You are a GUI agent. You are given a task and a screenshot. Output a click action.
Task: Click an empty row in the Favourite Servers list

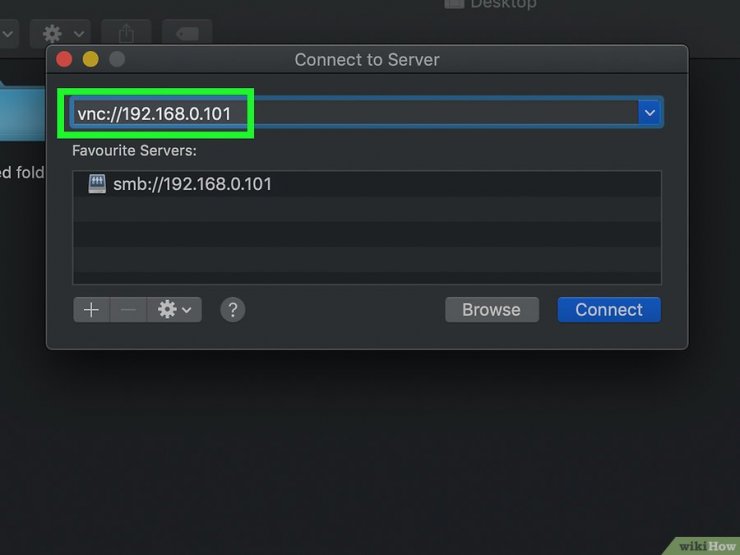[x=366, y=234]
